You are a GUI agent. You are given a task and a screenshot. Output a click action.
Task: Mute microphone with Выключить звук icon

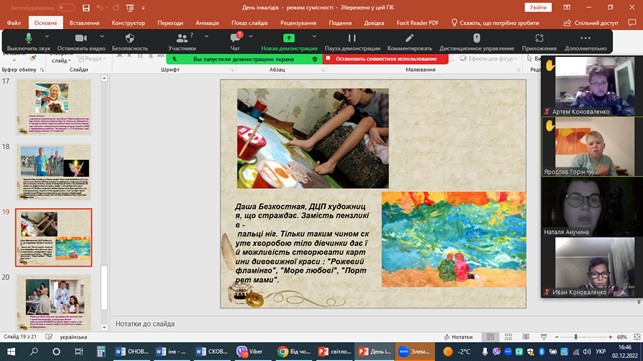[28, 38]
